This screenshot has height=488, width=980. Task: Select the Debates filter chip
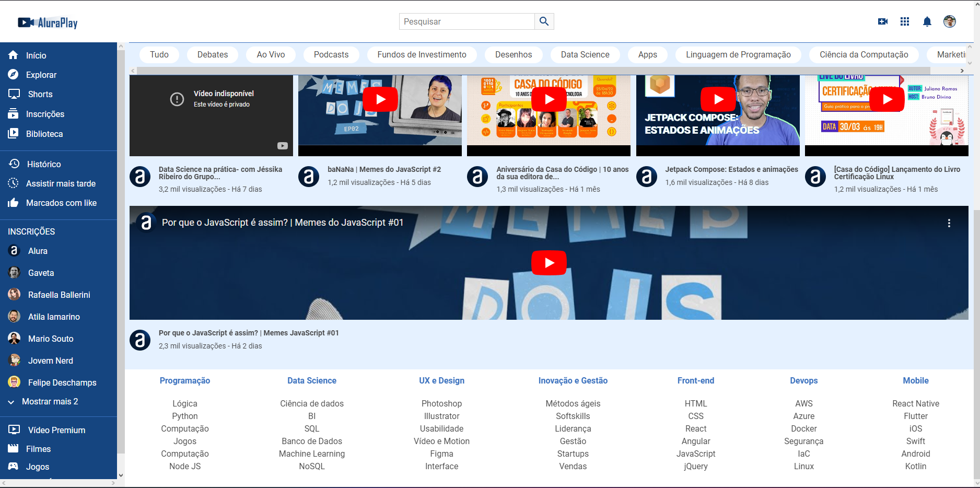(213, 54)
